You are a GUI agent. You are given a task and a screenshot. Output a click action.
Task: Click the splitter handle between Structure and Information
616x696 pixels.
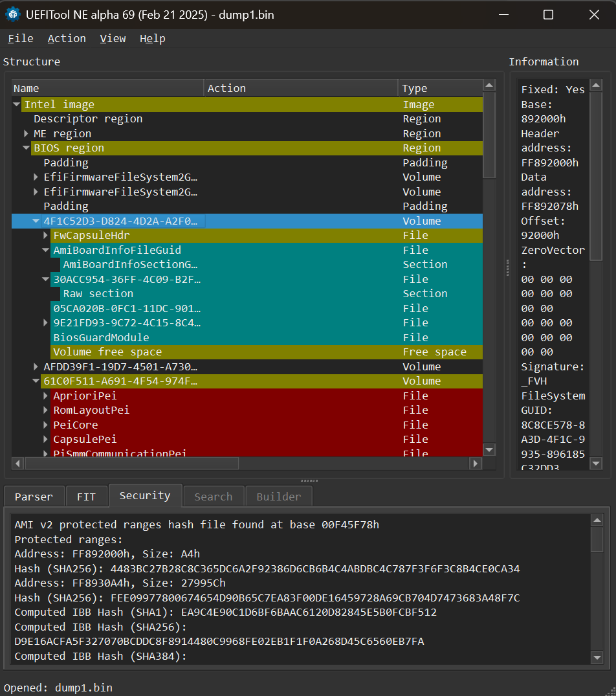tap(507, 268)
